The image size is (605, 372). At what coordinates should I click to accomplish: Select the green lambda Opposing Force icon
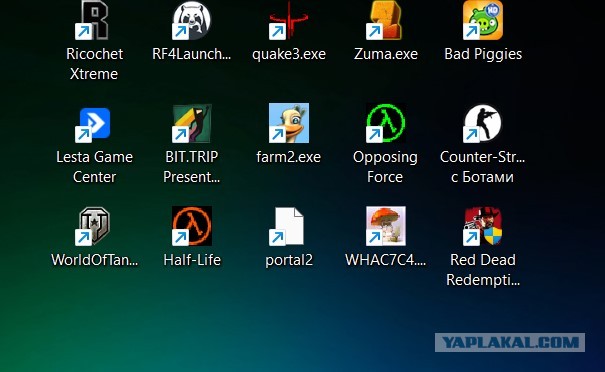[386, 123]
